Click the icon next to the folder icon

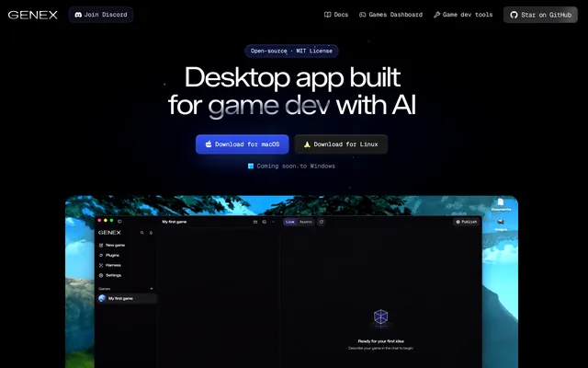pos(265,222)
